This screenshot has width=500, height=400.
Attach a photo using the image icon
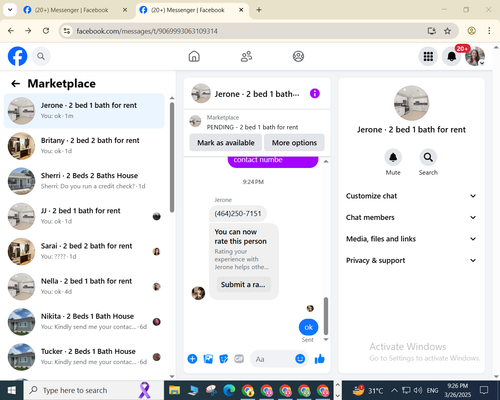coord(208,359)
